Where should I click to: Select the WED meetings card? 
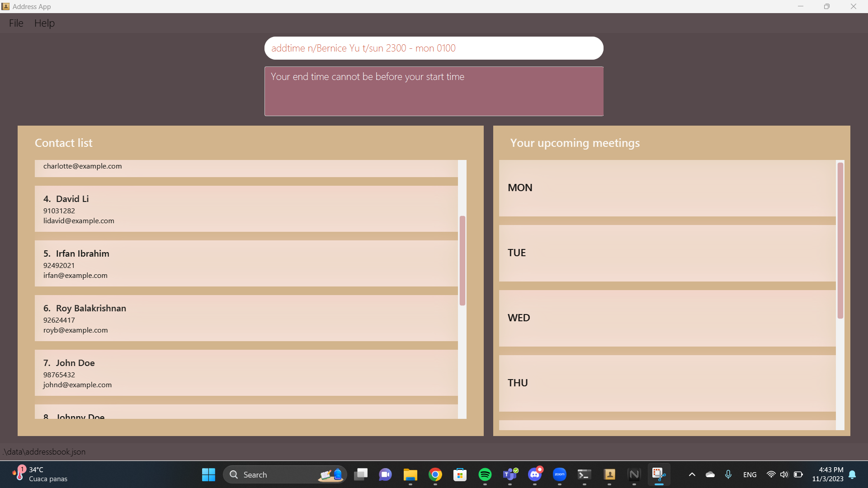click(667, 318)
